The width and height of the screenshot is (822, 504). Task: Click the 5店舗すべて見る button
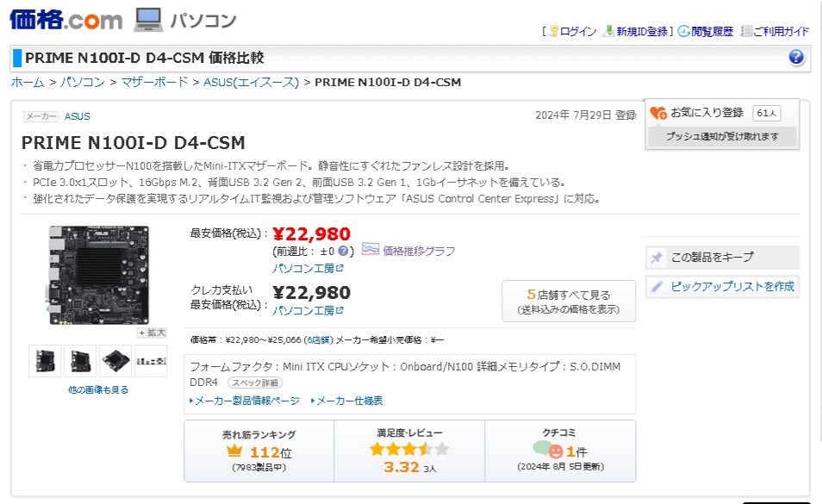coord(569,301)
